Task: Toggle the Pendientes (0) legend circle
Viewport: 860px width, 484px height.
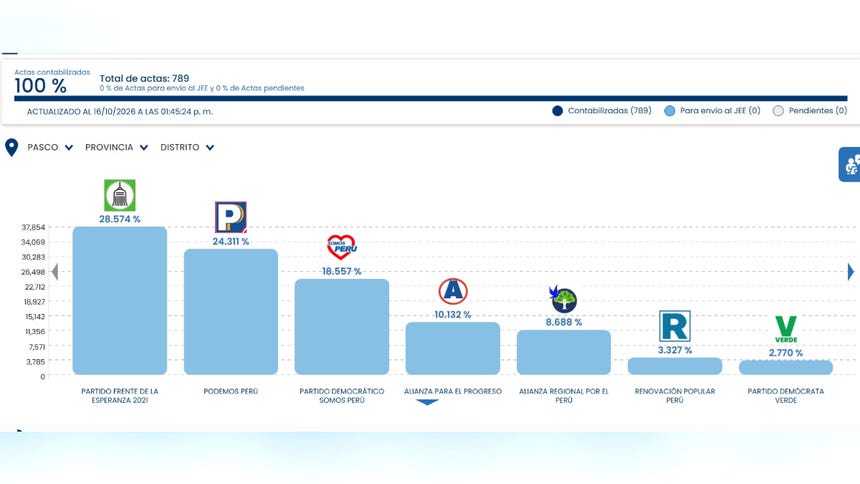Action: tap(778, 111)
